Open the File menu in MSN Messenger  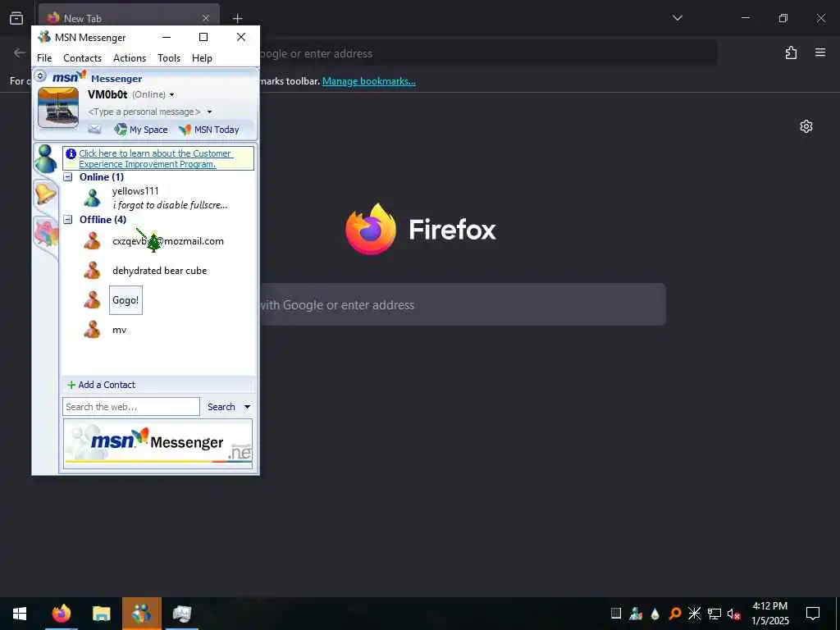(x=44, y=58)
